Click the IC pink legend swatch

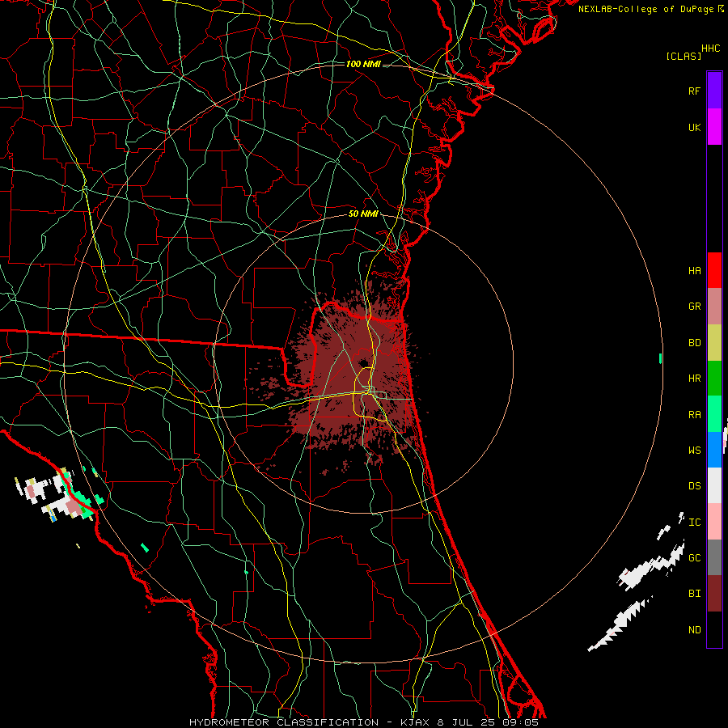[x=714, y=522]
